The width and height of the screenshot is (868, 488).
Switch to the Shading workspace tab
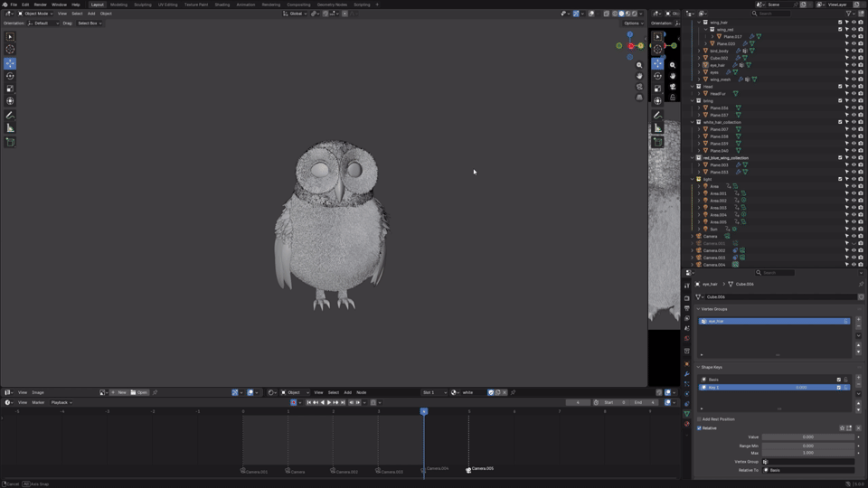(222, 5)
